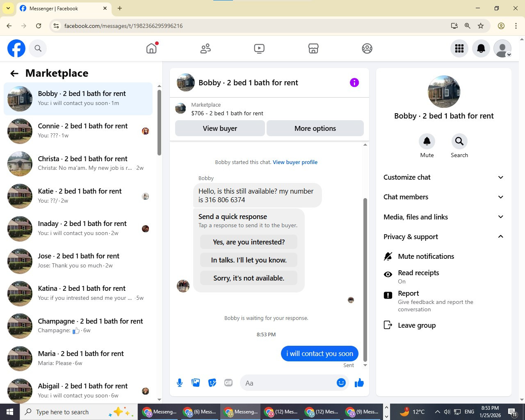Click the browser address bar URL
525x420 pixels.
[123, 26]
